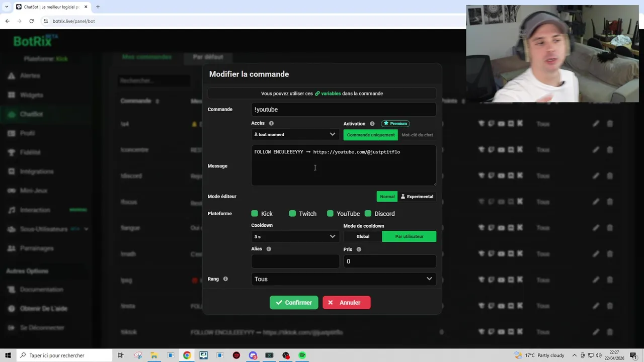Click the info icon next to Prix
Screen dimensions: 644x362
tap(359, 249)
